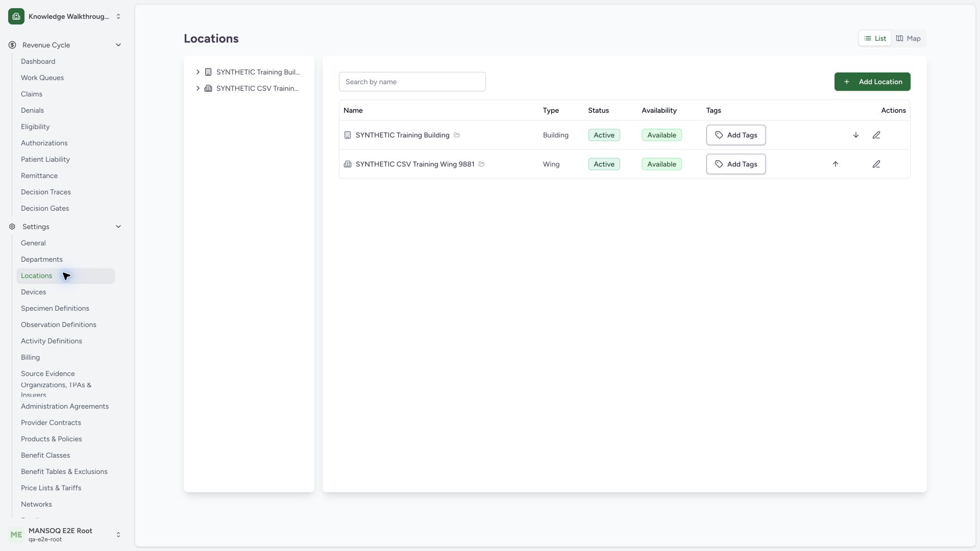
Task: Edit SYNTHETIC CSV Training Wing 9881 with pencil icon
Action: (x=876, y=164)
